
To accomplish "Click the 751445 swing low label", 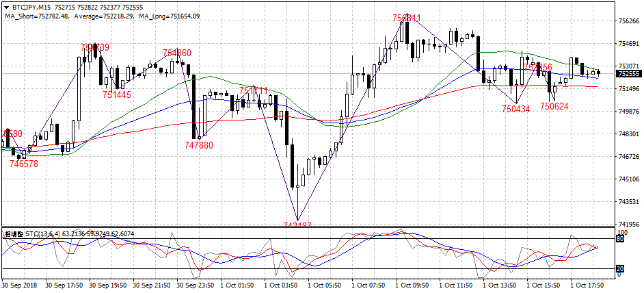I will pyautogui.click(x=117, y=95).
